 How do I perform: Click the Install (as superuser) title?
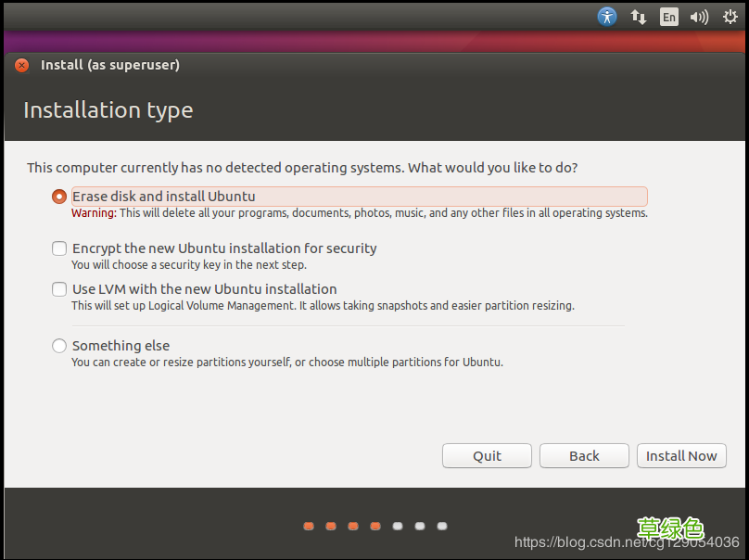click(110, 65)
